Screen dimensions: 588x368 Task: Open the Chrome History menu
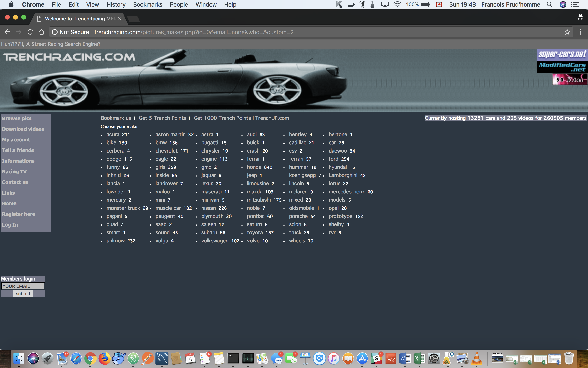[116, 4]
